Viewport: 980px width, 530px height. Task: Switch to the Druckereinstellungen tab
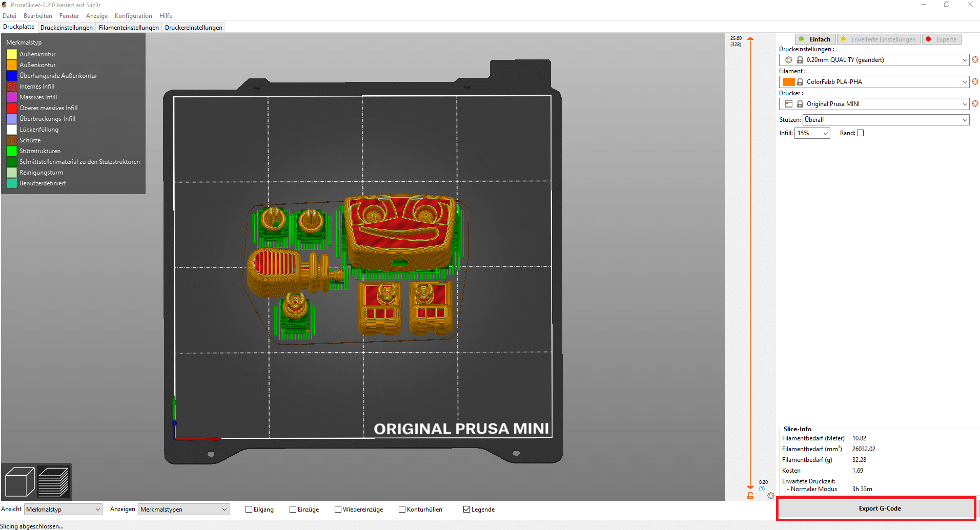tap(194, 28)
